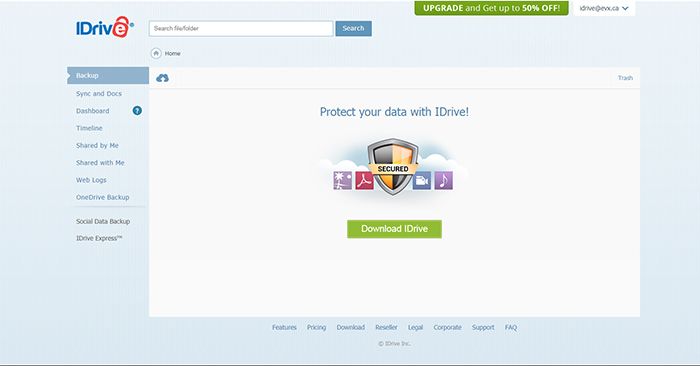Viewport: 700px width, 366px height.
Task: Open Web Logs section
Action: tap(91, 180)
